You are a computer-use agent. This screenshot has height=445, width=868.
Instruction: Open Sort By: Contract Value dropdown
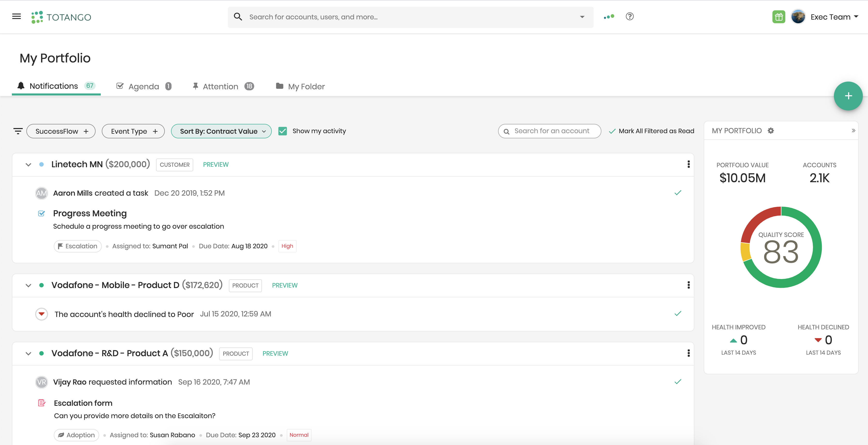[221, 131]
